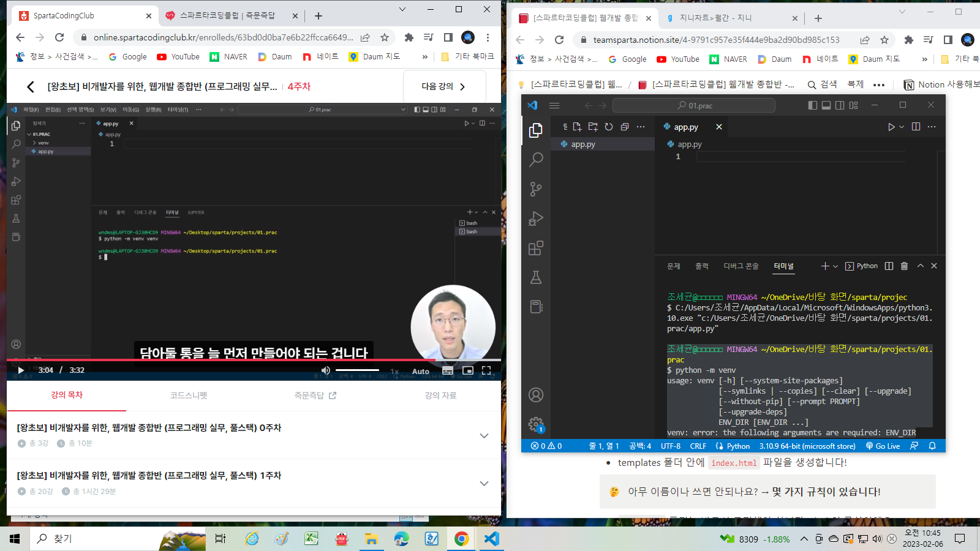
Task: Open NAVER bookmark in right Chrome
Action: (728, 59)
